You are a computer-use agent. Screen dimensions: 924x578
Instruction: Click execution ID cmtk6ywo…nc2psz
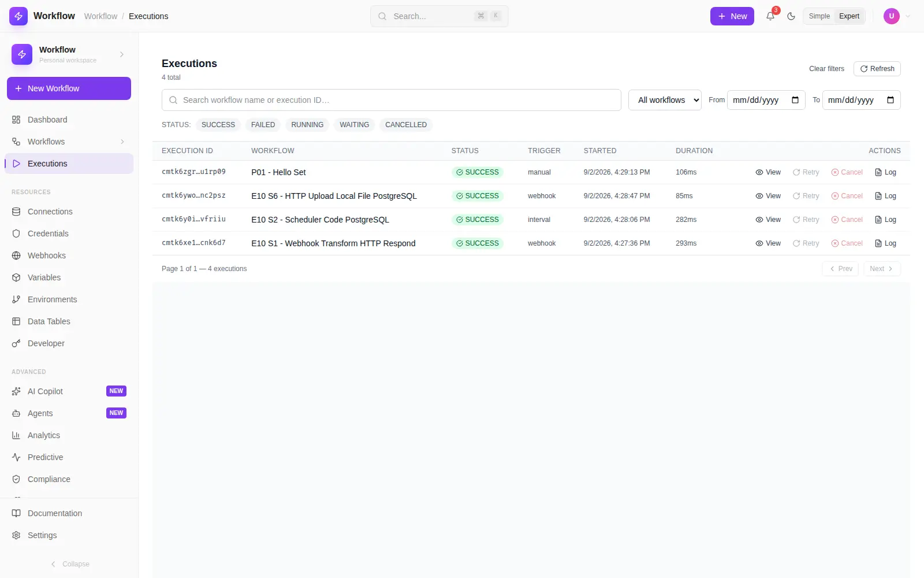click(x=193, y=195)
